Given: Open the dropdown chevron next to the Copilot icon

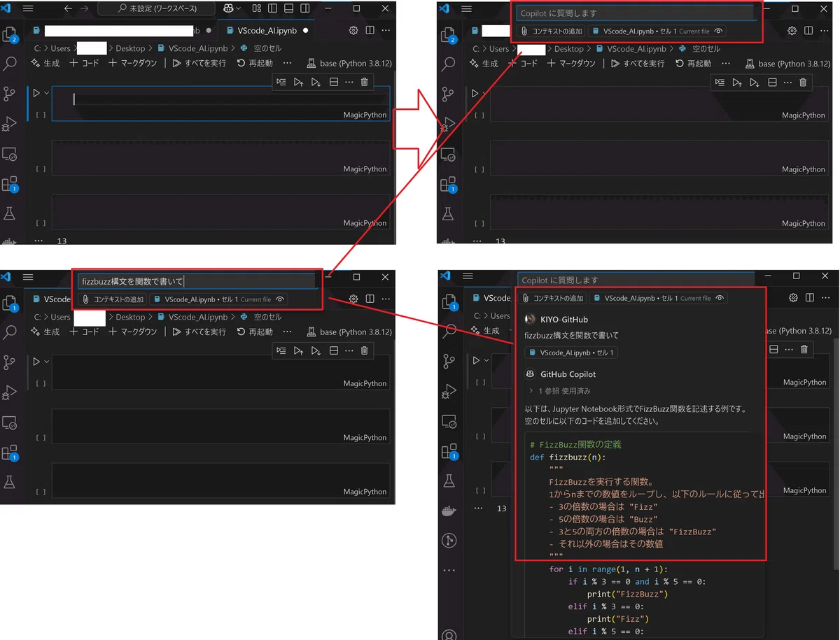Looking at the screenshot, I should [239, 8].
